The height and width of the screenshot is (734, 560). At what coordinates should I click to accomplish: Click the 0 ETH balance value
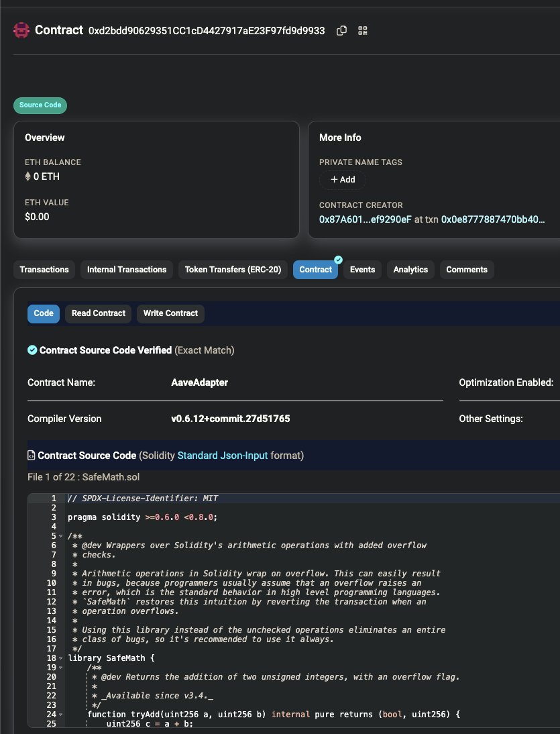46,176
